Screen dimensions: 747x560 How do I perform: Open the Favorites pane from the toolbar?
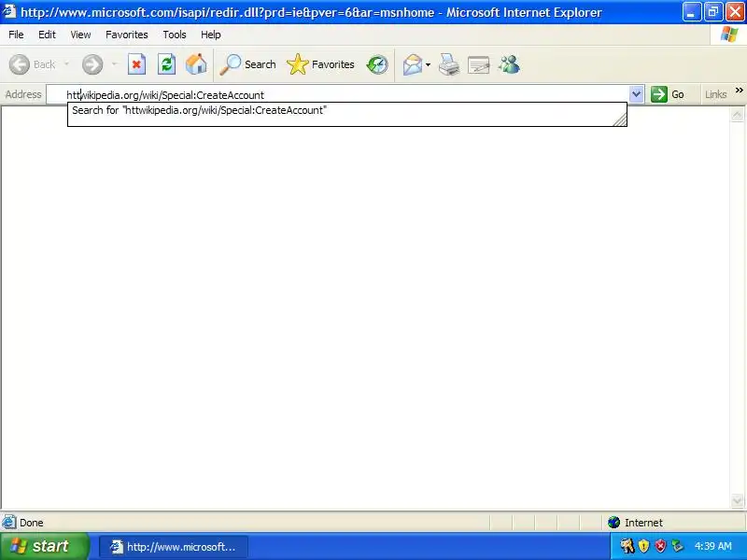[x=320, y=64]
